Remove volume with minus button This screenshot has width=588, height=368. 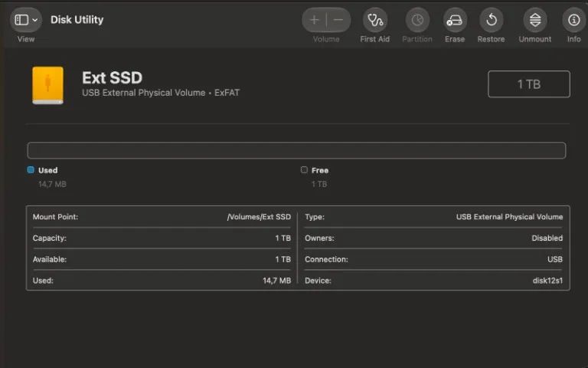pyautogui.click(x=338, y=20)
